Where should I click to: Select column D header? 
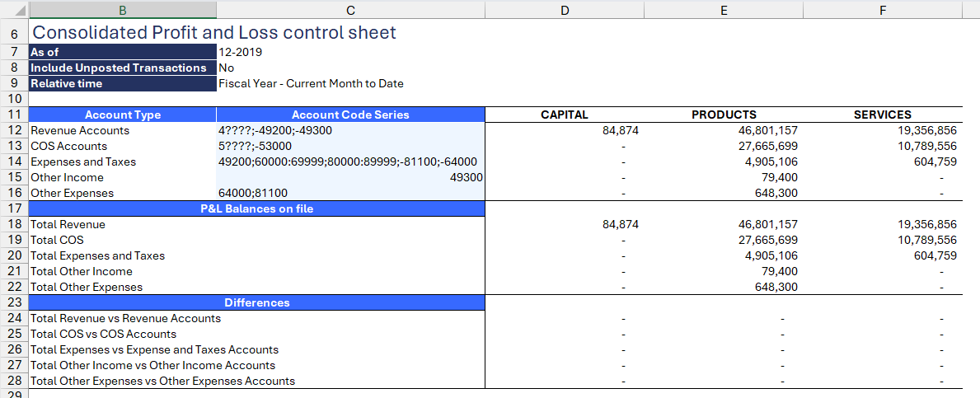(x=565, y=9)
